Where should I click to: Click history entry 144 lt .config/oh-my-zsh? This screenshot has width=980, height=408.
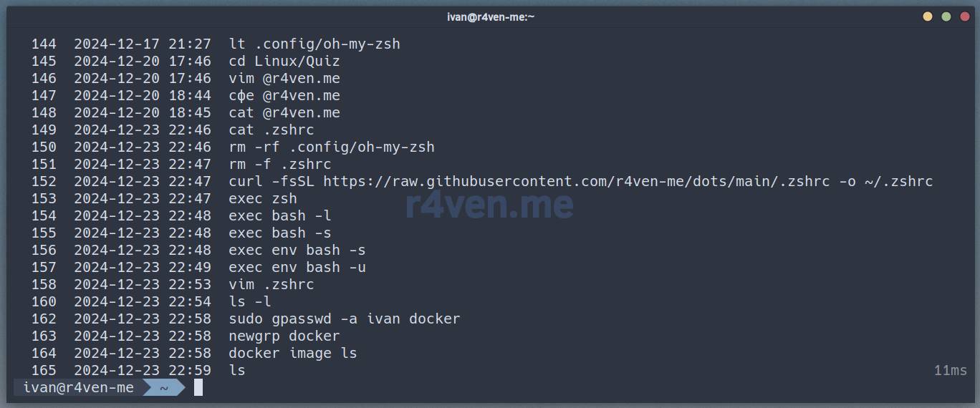click(x=314, y=44)
